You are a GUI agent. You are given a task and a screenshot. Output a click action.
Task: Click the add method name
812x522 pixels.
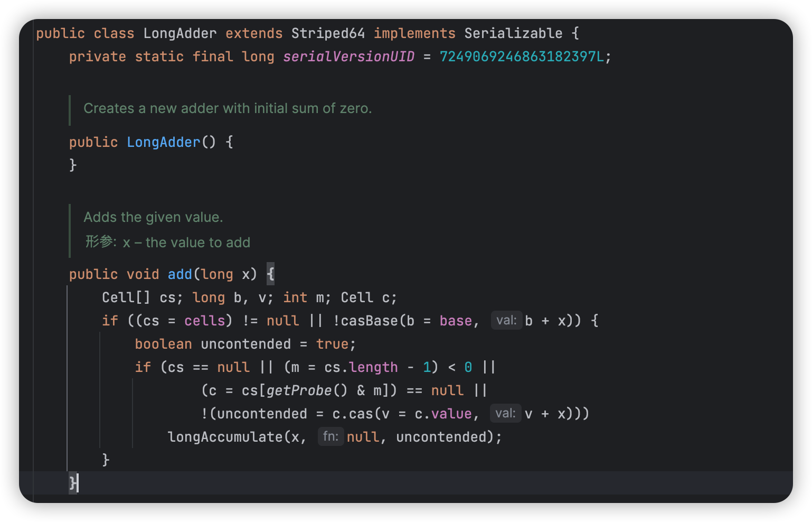180,274
